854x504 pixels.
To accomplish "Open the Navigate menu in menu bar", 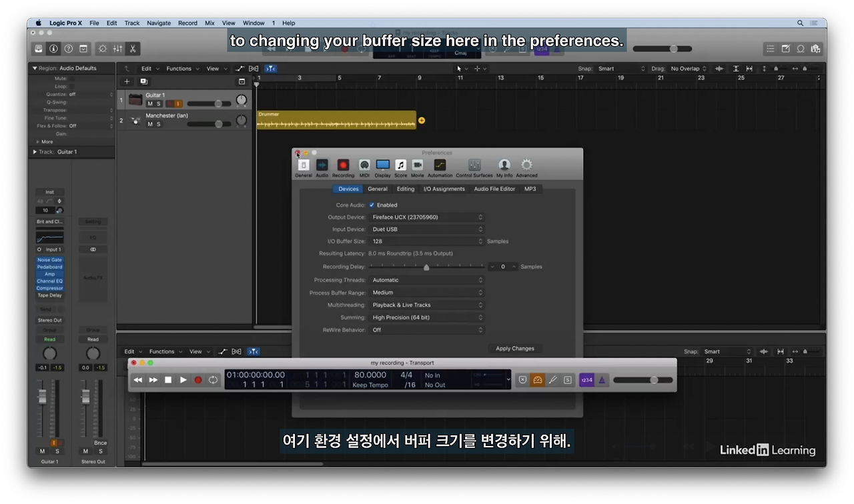I will (x=159, y=23).
